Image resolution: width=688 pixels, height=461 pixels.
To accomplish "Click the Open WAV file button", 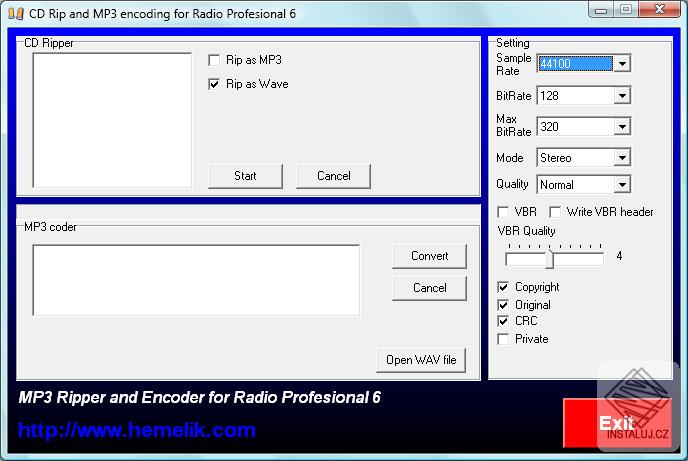I will pyautogui.click(x=421, y=360).
